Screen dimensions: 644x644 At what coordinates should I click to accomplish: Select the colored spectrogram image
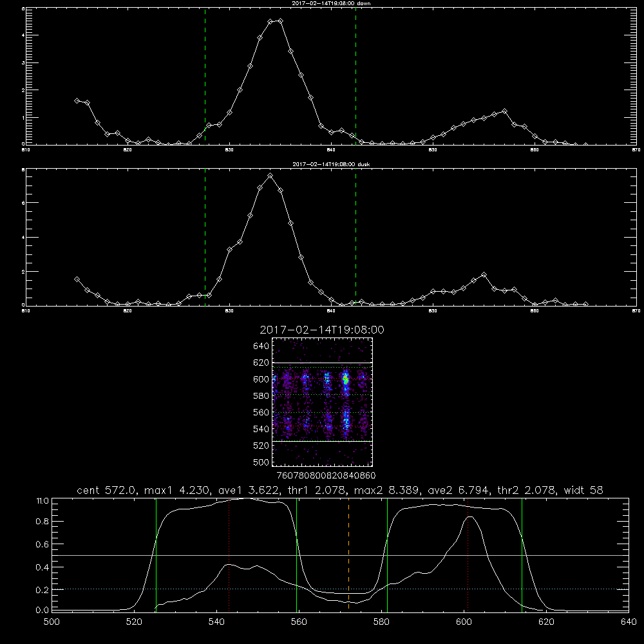pos(323,402)
